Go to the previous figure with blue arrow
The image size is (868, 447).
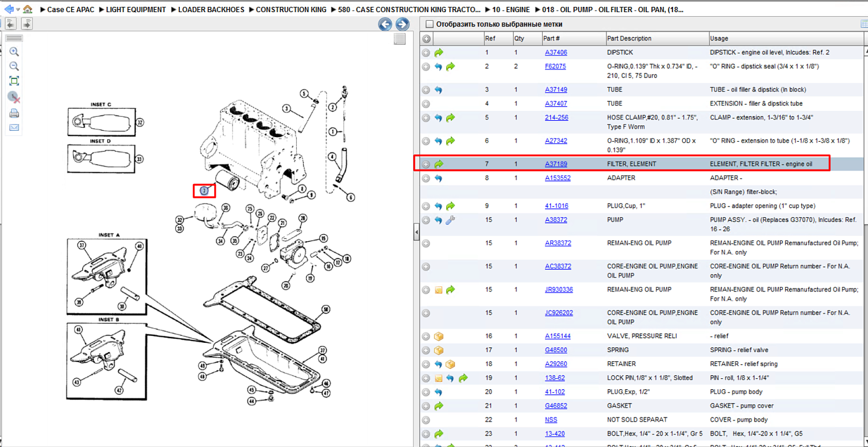(385, 24)
